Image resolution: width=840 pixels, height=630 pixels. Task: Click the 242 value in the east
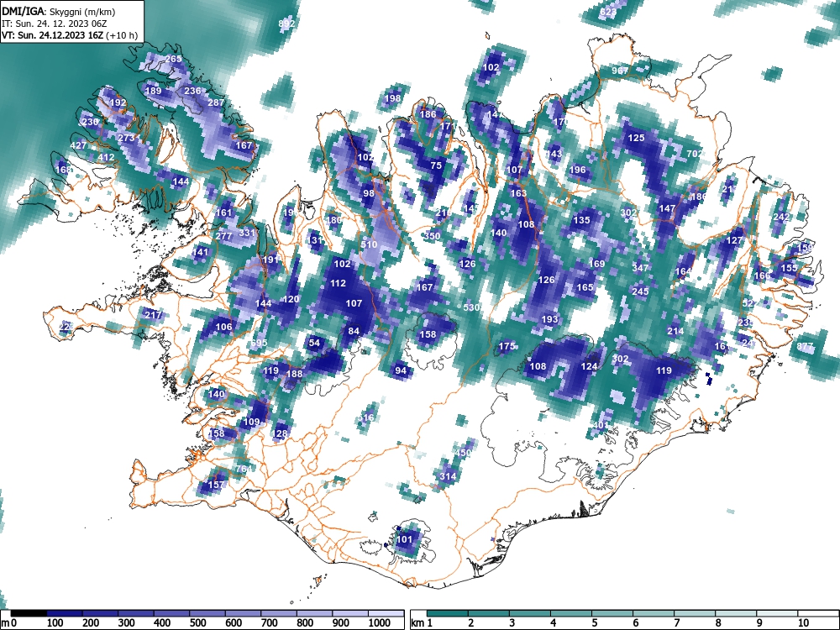(781, 217)
